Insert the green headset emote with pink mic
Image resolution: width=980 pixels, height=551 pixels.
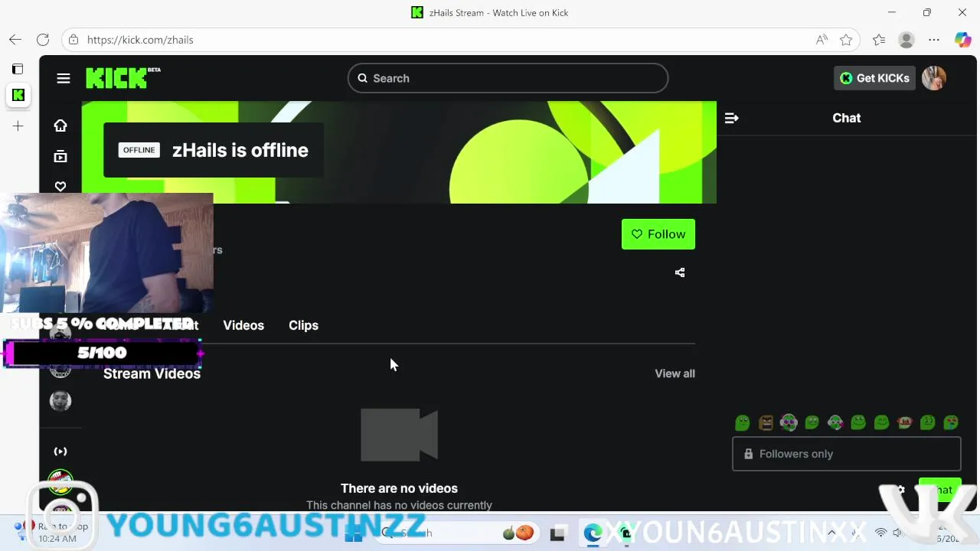coord(835,422)
